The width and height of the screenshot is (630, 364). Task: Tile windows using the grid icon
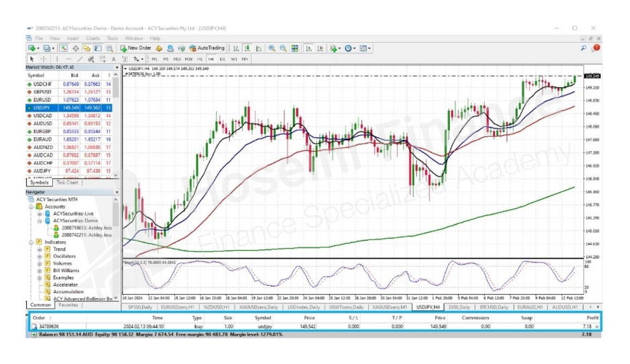click(294, 48)
